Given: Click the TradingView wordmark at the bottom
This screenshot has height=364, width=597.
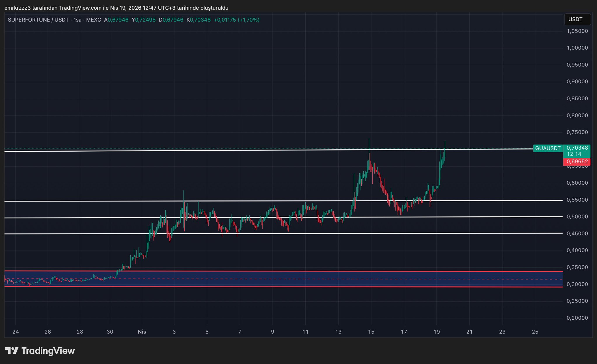Looking at the screenshot, I should 48,351.
